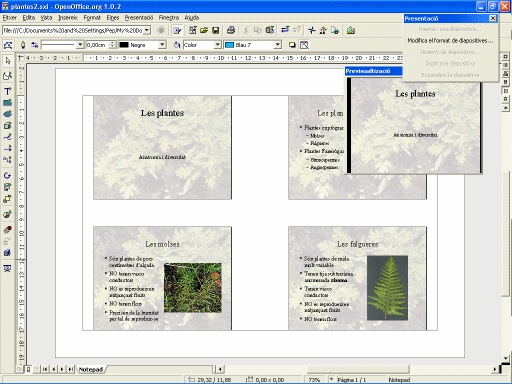
Task: Select the Connector tool
Action: [7, 160]
